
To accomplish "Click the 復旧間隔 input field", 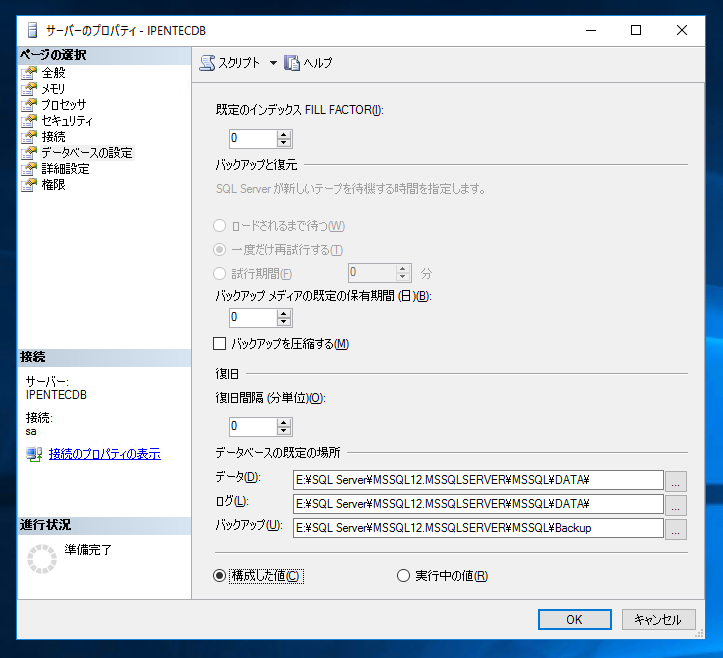I will point(253,426).
